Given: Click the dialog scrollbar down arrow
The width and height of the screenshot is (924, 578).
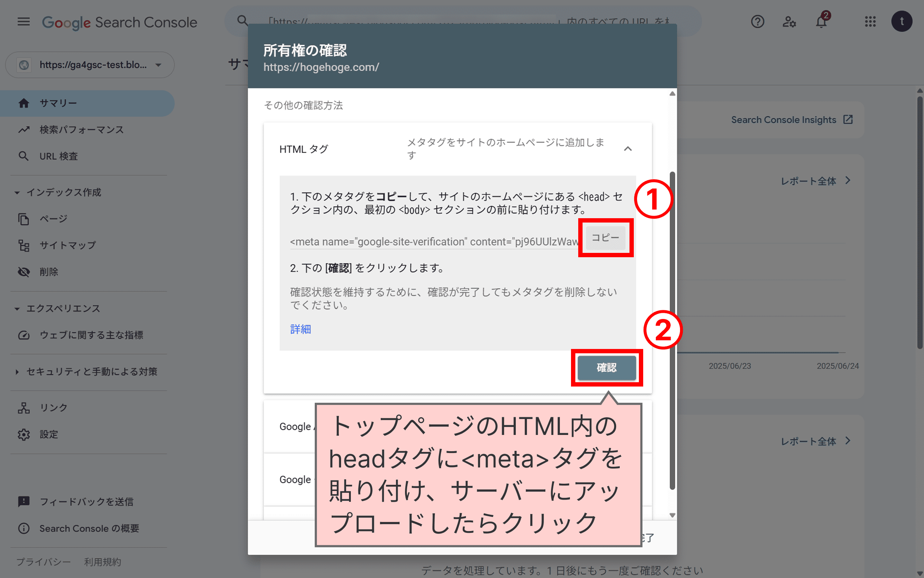Looking at the screenshot, I should tap(672, 515).
